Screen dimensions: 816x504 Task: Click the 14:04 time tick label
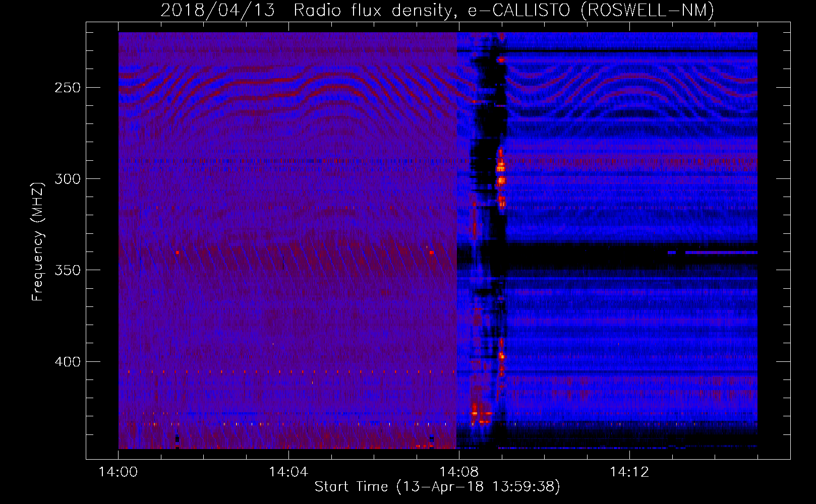point(288,472)
